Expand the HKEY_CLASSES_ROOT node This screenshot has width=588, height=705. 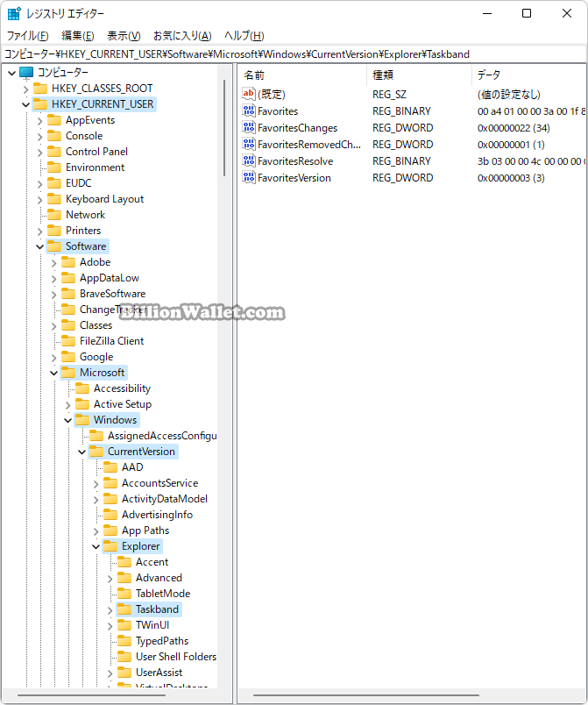tap(26, 89)
